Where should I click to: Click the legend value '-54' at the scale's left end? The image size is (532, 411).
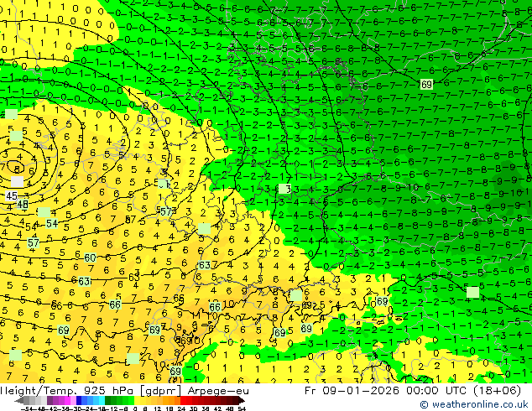(x=28, y=408)
